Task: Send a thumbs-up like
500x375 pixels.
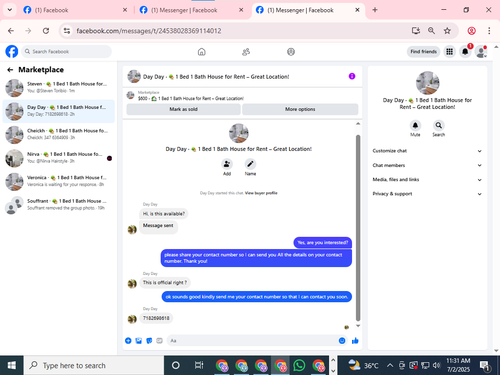Action: pyautogui.click(x=355, y=341)
